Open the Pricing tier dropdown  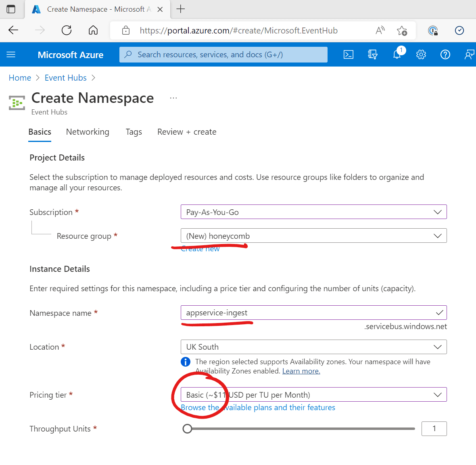313,395
